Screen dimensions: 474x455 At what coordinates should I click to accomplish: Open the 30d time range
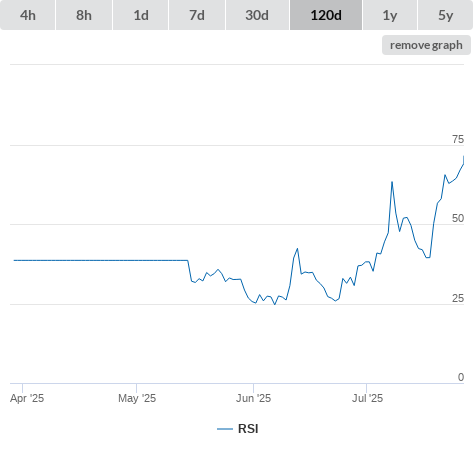point(257,15)
